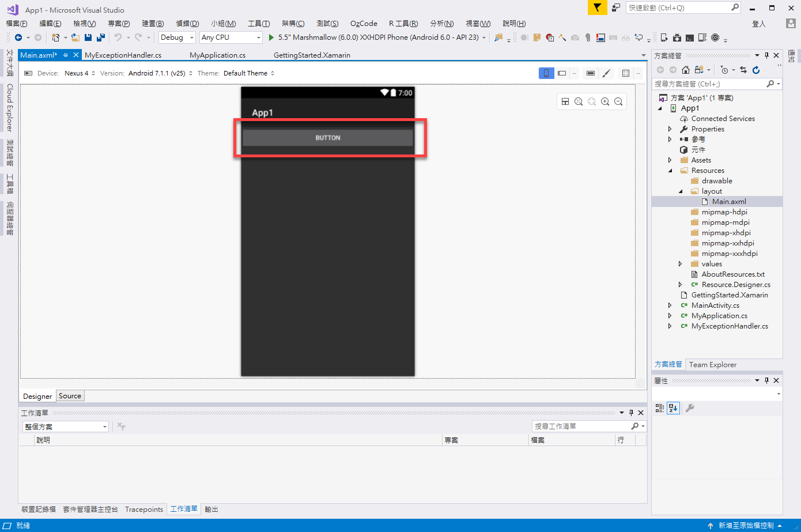Image resolution: width=801 pixels, height=532 pixels.
Task: Expand the Properties node in Solution Explorer
Action: [670, 129]
